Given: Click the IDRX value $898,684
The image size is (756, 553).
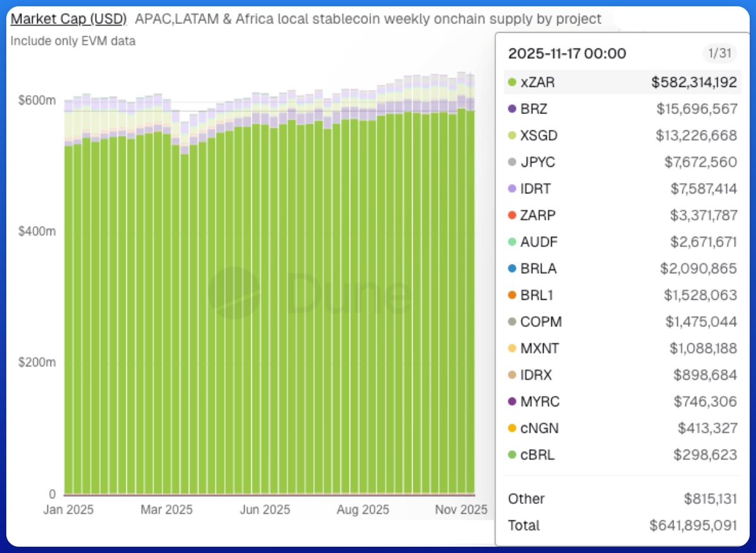Looking at the screenshot, I should (706, 375).
